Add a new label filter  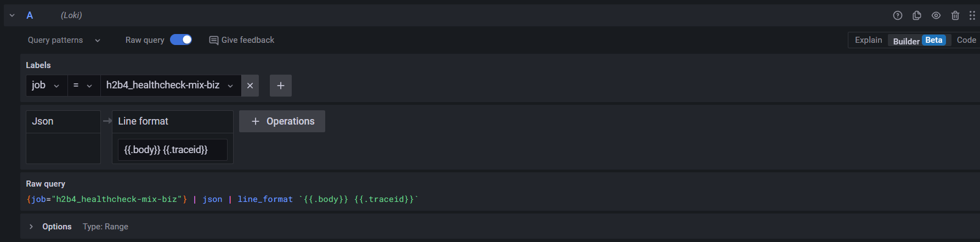click(x=281, y=86)
